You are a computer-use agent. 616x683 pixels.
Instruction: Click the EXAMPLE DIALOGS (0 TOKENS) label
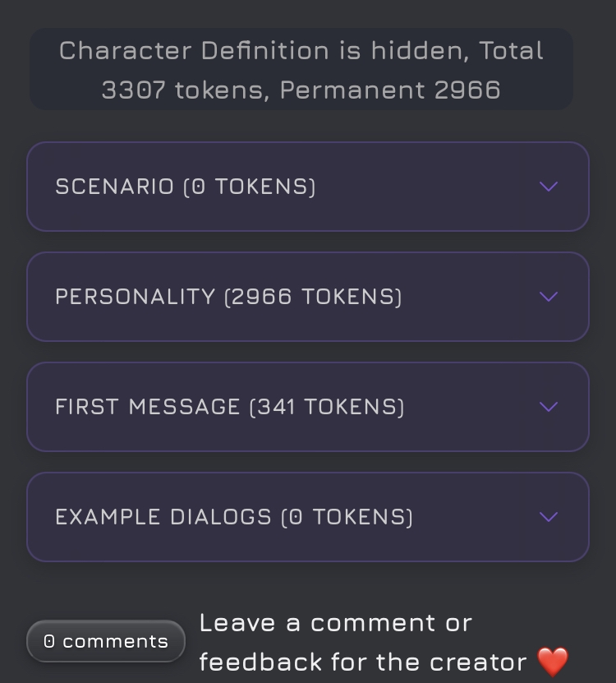pyautogui.click(x=234, y=517)
